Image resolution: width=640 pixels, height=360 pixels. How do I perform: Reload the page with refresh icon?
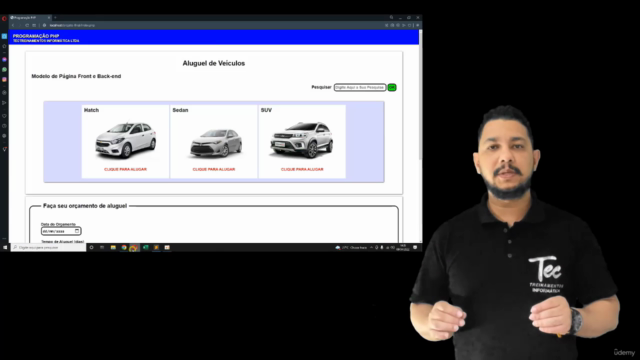coord(27,25)
